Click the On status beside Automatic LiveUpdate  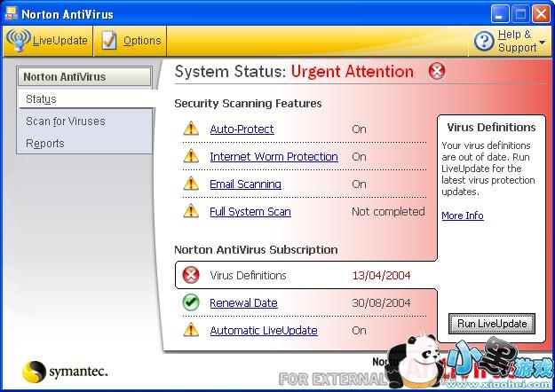359,331
